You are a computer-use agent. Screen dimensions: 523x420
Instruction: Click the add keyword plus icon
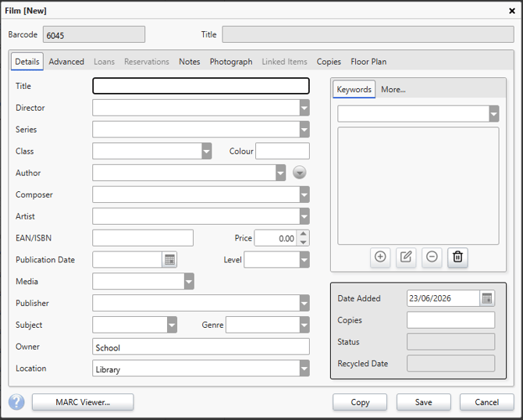click(380, 257)
